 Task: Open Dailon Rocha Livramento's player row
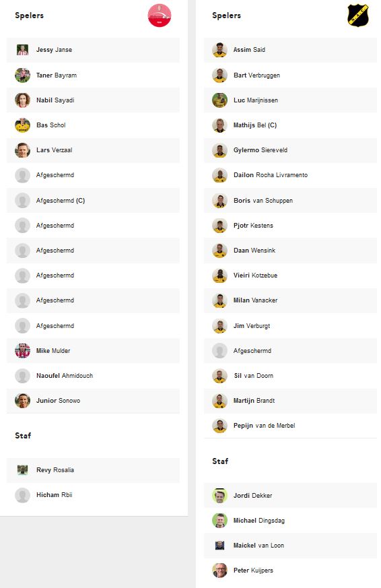pos(290,175)
